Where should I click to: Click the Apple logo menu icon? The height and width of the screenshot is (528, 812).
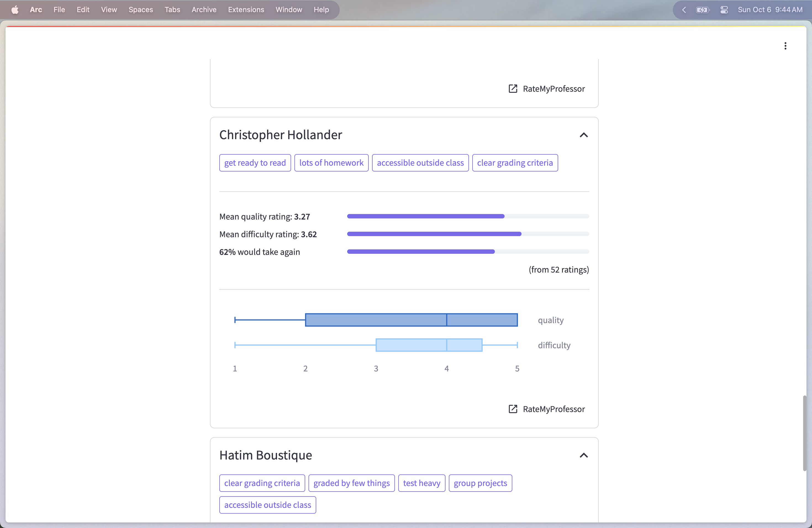(x=15, y=10)
